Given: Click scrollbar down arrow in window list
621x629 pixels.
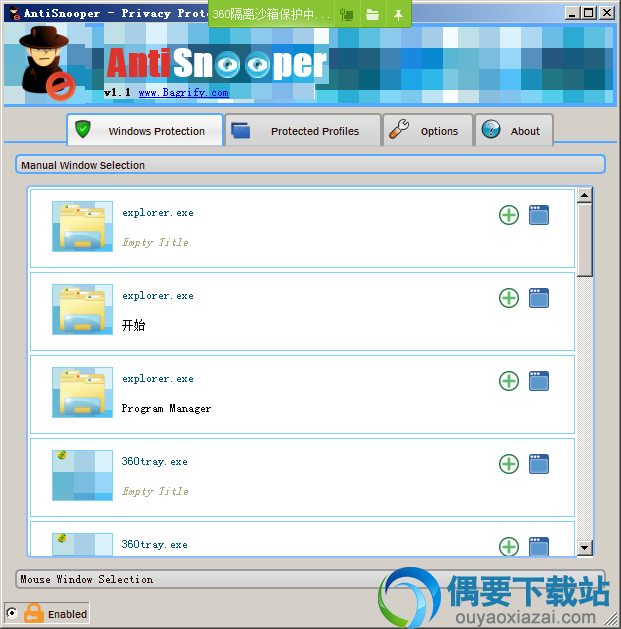Looking at the screenshot, I should click(x=584, y=548).
